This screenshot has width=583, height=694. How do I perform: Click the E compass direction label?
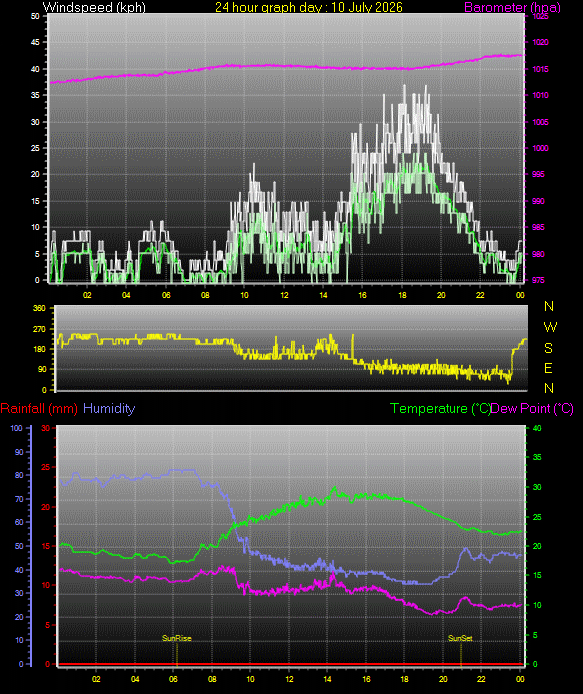548,368
